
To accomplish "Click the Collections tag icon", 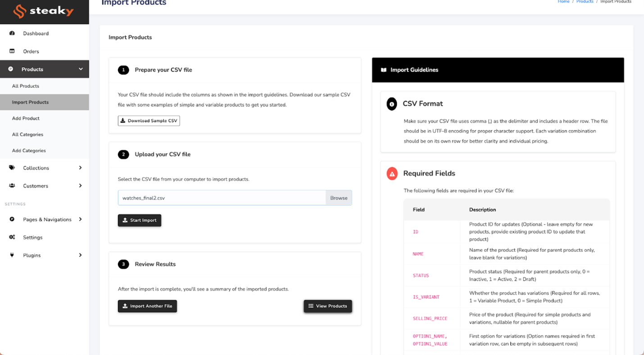I will [x=12, y=168].
